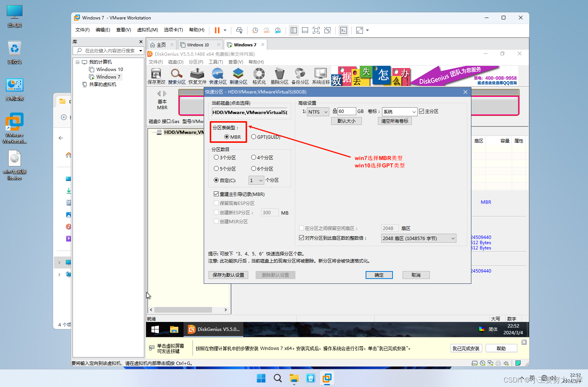Viewport: 588px width, 387px height.
Task: Open the NTFS file system dropdown
Action: coord(318,111)
